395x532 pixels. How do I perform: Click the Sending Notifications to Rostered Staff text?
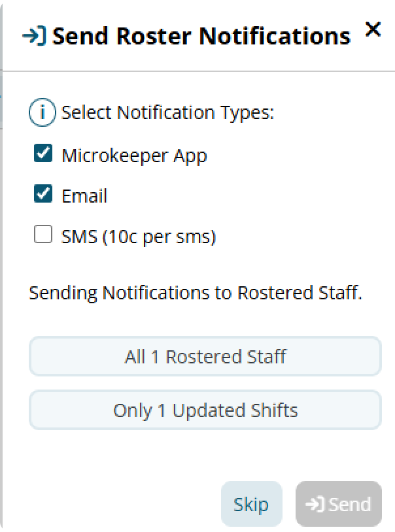196,293
